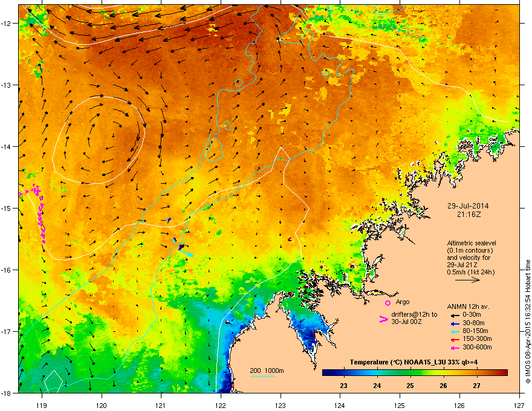Click the longitude axis label 126
Image resolution: width=532 pixels, height=411 pixels.
459,405
